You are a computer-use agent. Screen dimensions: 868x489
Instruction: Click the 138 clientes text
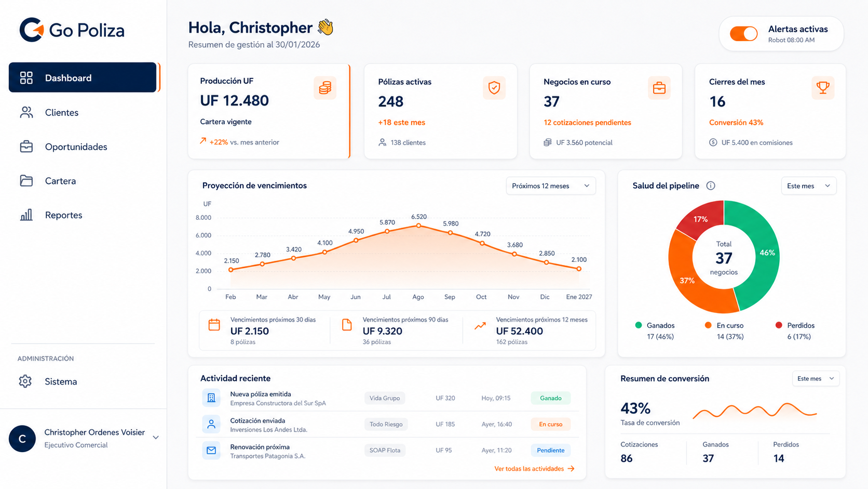(408, 142)
